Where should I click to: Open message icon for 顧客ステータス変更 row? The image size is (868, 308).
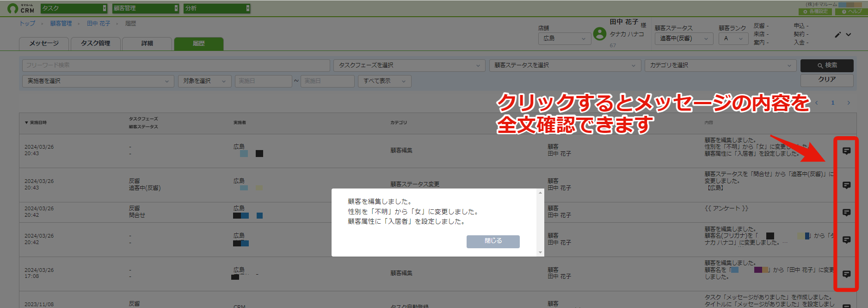pyautogui.click(x=846, y=185)
